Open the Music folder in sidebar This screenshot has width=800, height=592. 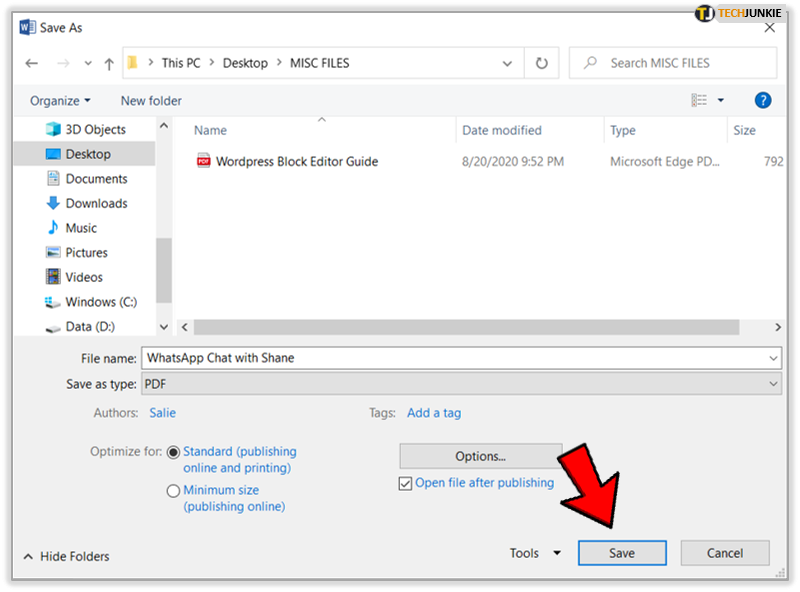(81, 228)
